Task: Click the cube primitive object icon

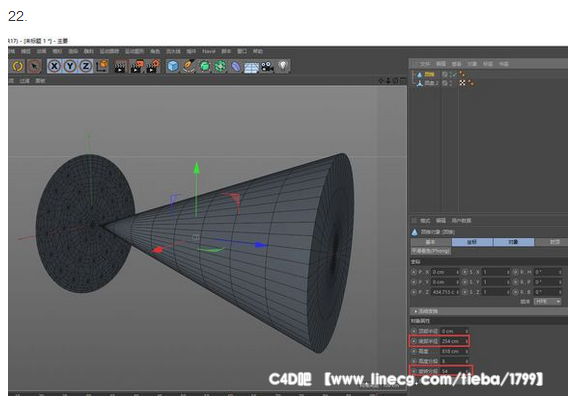Action: [173, 66]
